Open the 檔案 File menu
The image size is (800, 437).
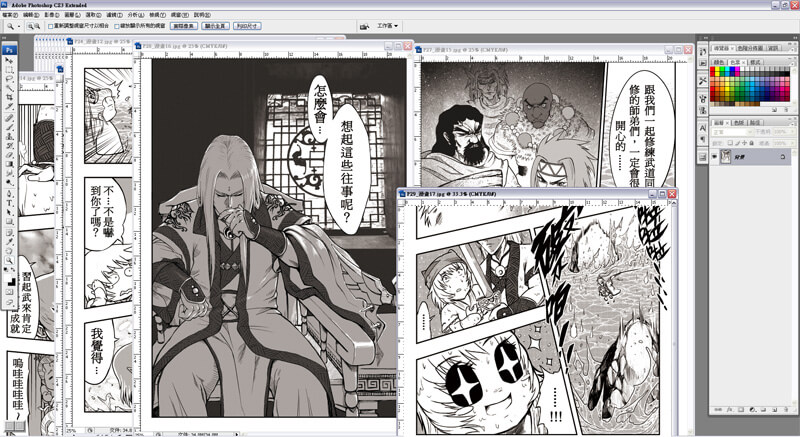point(10,15)
